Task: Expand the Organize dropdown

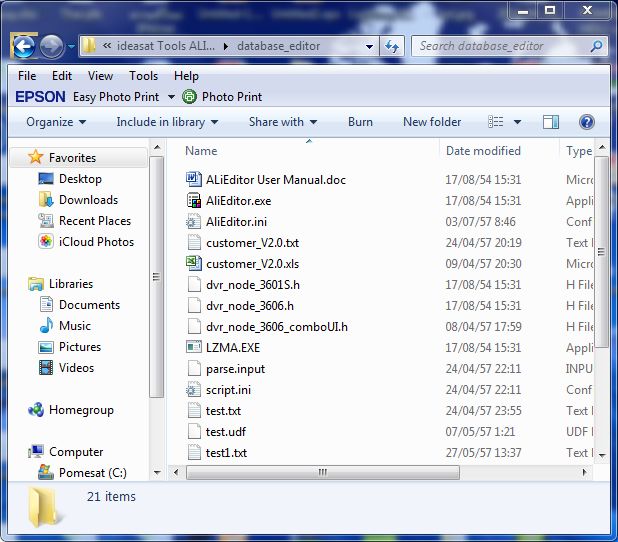Action: (56, 122)
